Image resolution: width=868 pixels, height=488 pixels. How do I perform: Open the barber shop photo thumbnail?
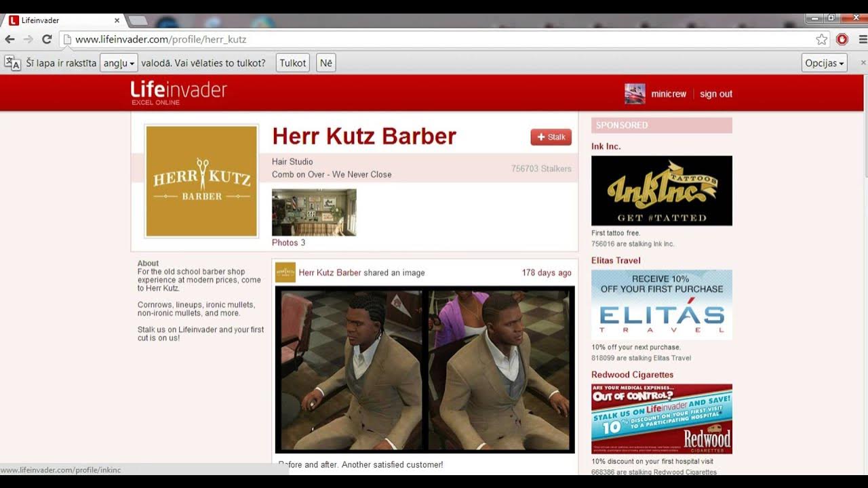click(x=314, y=212)
